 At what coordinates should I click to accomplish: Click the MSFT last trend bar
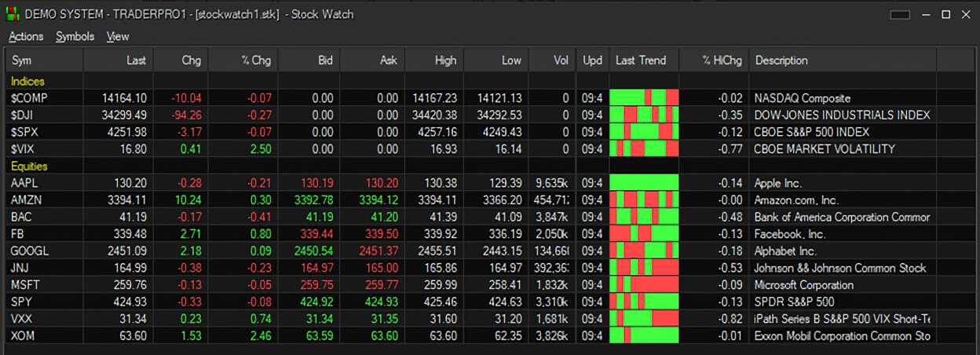click(645, 285)
